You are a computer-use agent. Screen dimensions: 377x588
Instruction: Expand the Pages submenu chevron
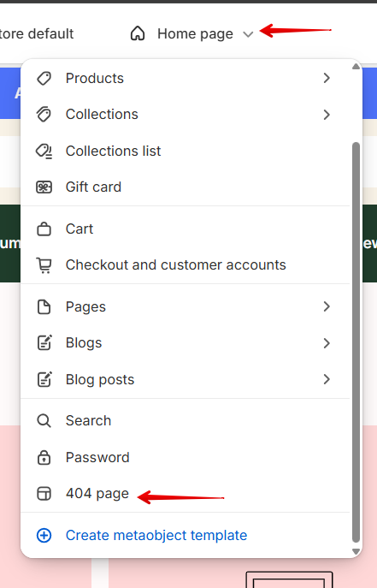pyautogui.click(x=327, y=306)
